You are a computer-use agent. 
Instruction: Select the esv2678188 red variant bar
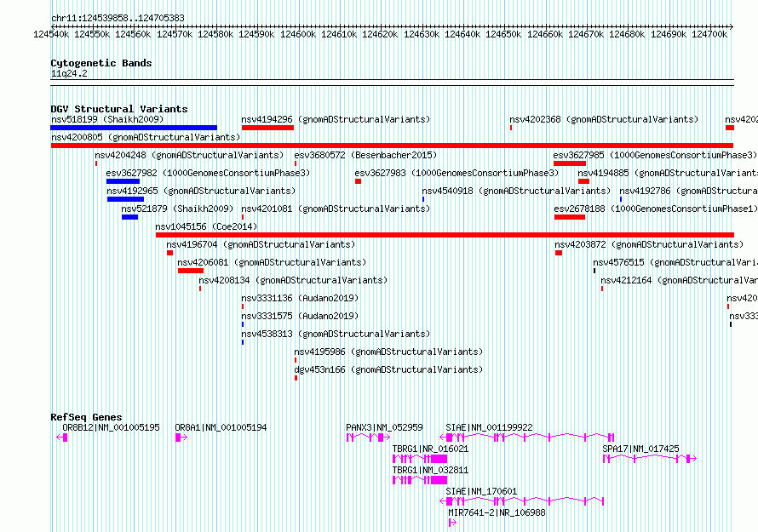pos(570,217)
